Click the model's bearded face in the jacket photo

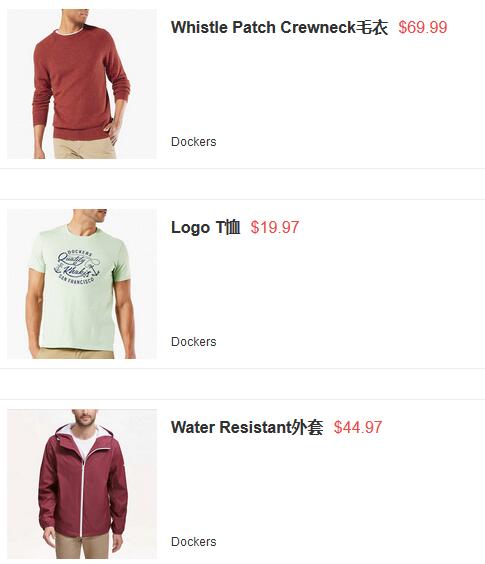click(x=85, y=418)
